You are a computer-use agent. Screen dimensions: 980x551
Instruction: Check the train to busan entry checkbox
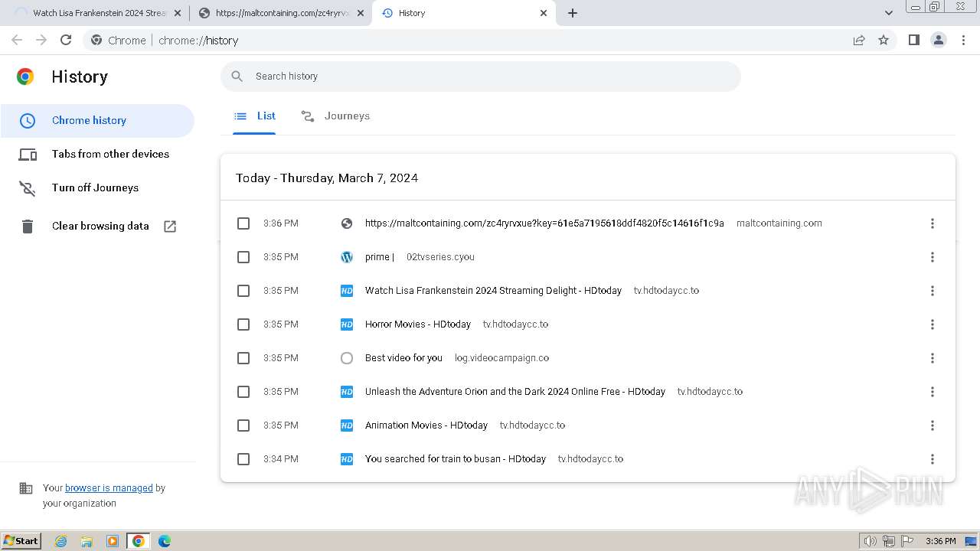click(243, 459)
